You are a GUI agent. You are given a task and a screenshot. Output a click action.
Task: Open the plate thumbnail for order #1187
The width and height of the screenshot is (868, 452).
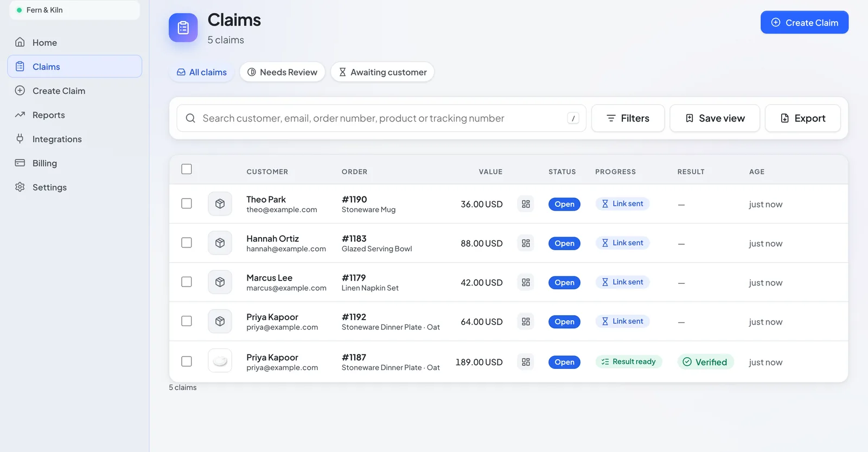click(x=220, y=361)
